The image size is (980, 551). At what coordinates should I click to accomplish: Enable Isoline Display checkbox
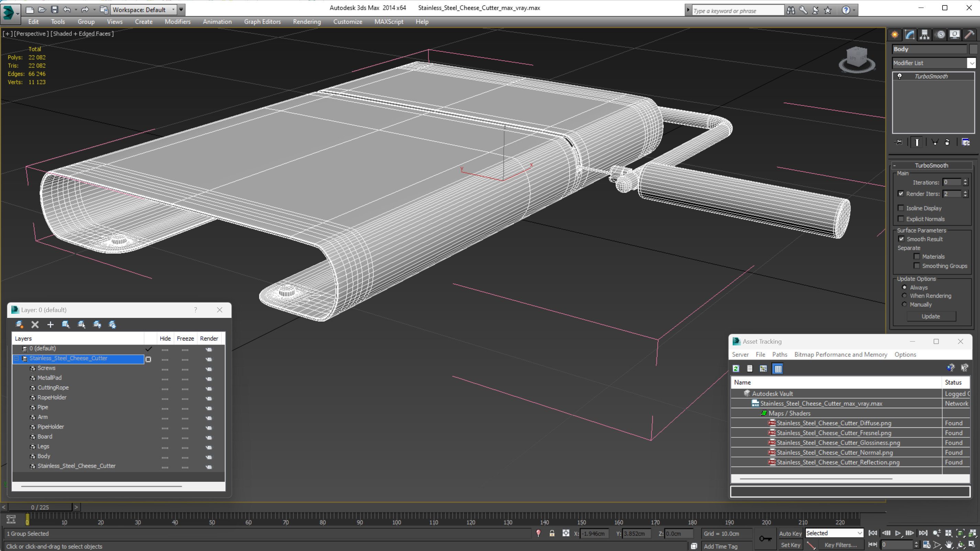coord(901,208)
